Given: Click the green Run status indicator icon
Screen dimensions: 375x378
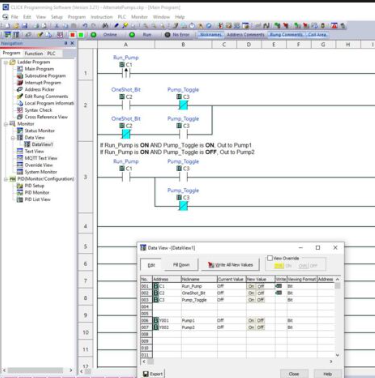Looking at the screenshot, I should (132, 35).
